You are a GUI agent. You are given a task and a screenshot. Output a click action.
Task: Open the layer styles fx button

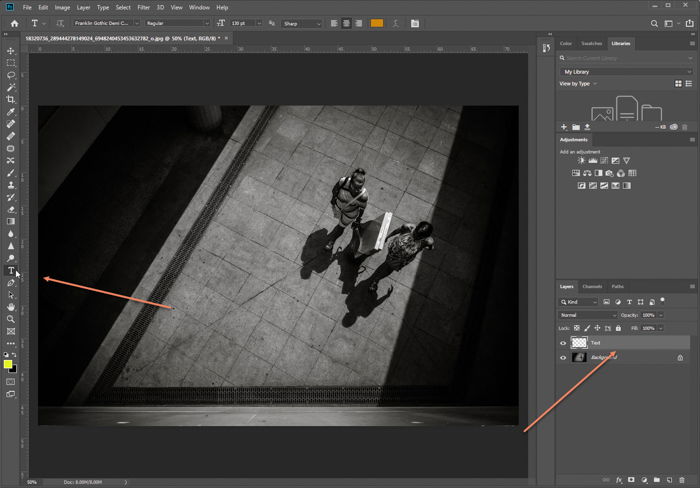619,480
